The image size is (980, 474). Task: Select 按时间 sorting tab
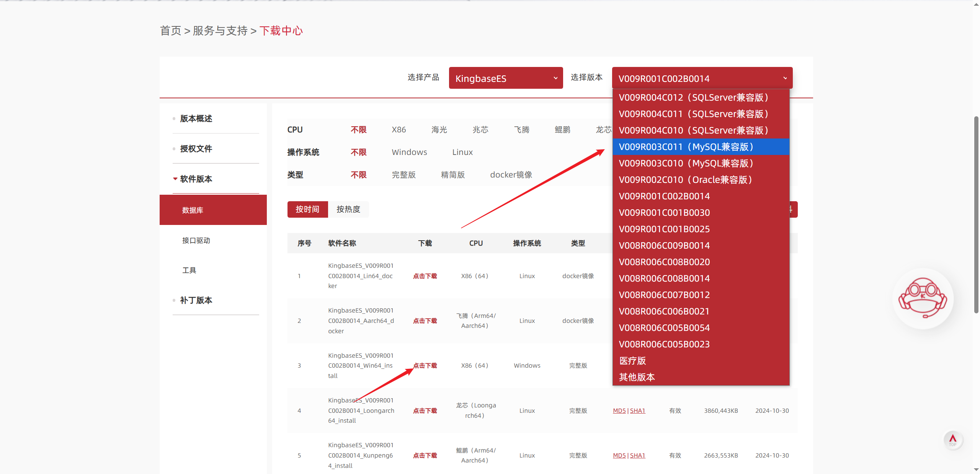(x=307, y=209)
